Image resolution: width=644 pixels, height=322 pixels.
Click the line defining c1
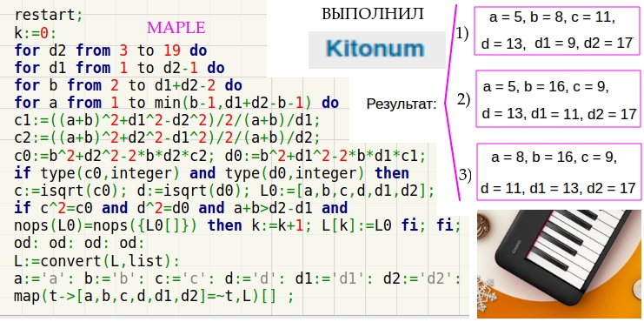167,120
